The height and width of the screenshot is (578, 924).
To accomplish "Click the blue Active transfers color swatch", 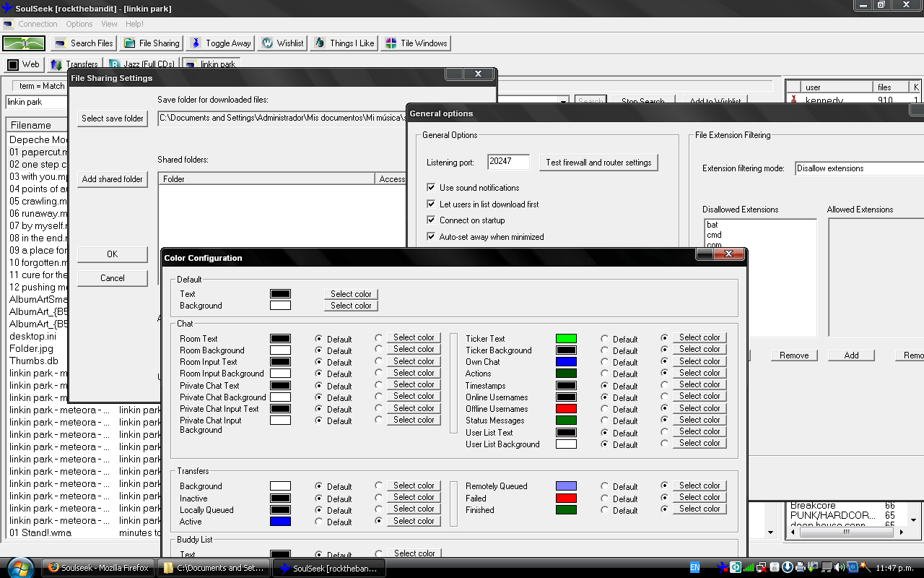I will tap(280, 522).
